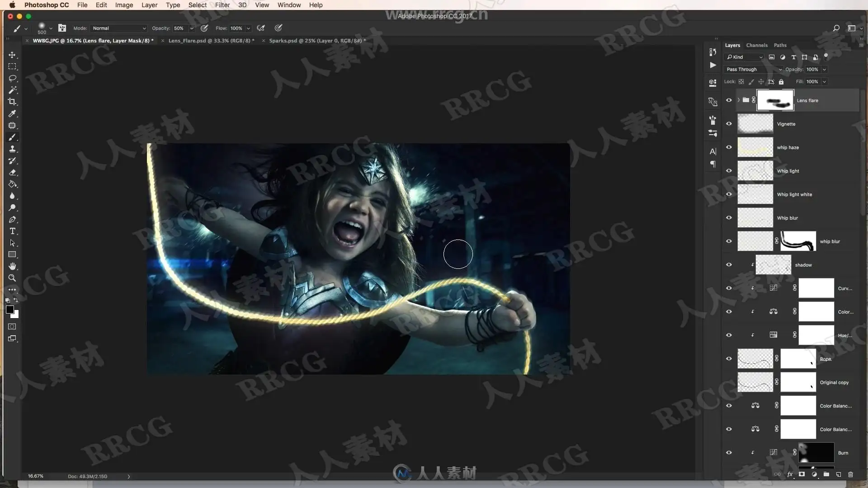Hide the Vignette layer

729,123
